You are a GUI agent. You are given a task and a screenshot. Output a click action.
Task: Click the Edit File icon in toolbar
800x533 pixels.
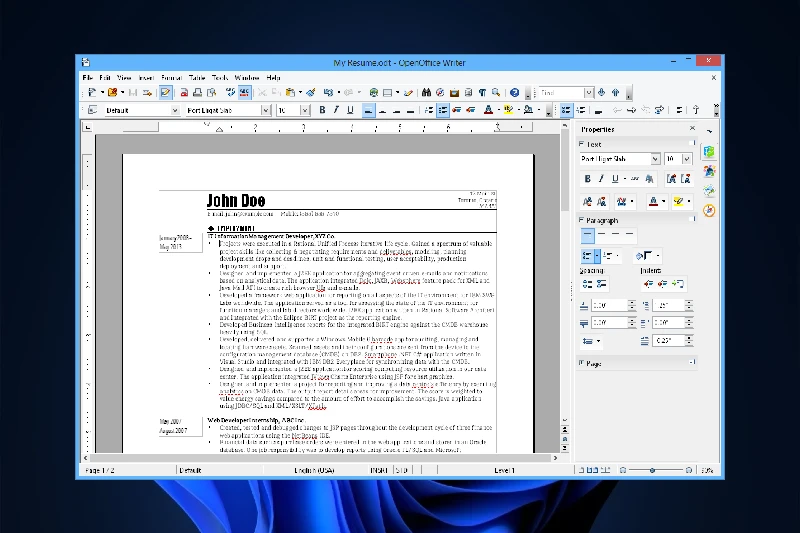point(166,93)
